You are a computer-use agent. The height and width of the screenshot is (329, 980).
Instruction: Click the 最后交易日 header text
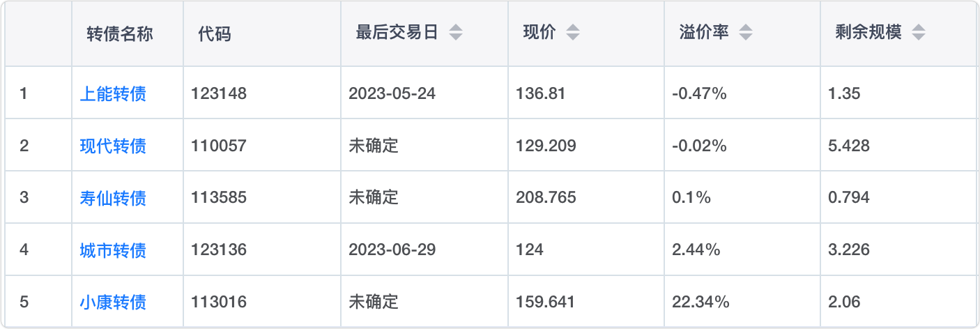click(397, 33)
